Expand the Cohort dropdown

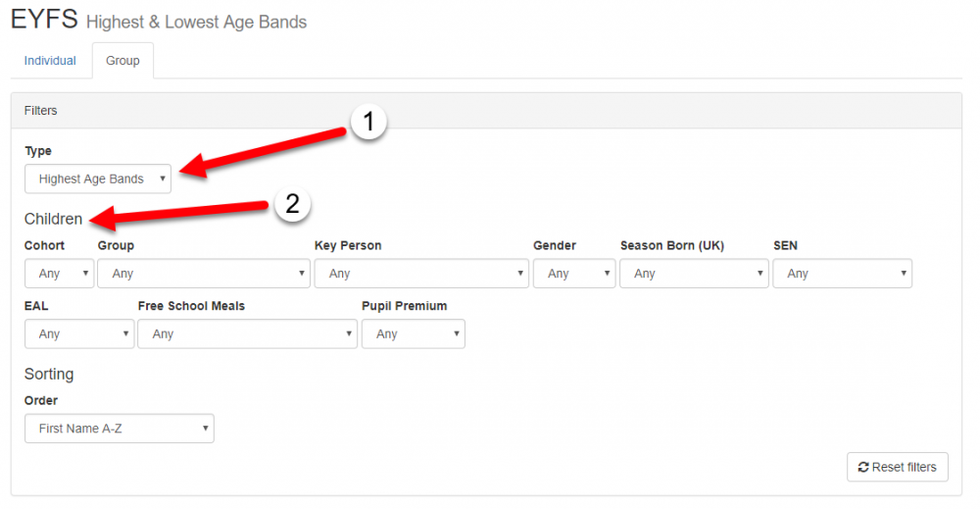59,274
